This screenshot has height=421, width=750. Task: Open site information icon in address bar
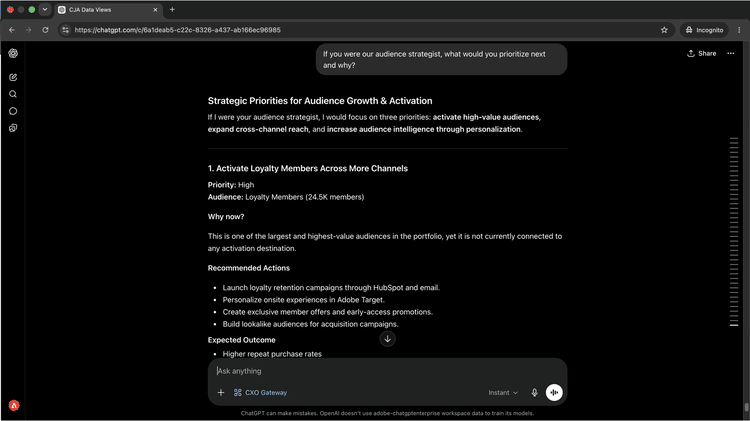point(66,30)
